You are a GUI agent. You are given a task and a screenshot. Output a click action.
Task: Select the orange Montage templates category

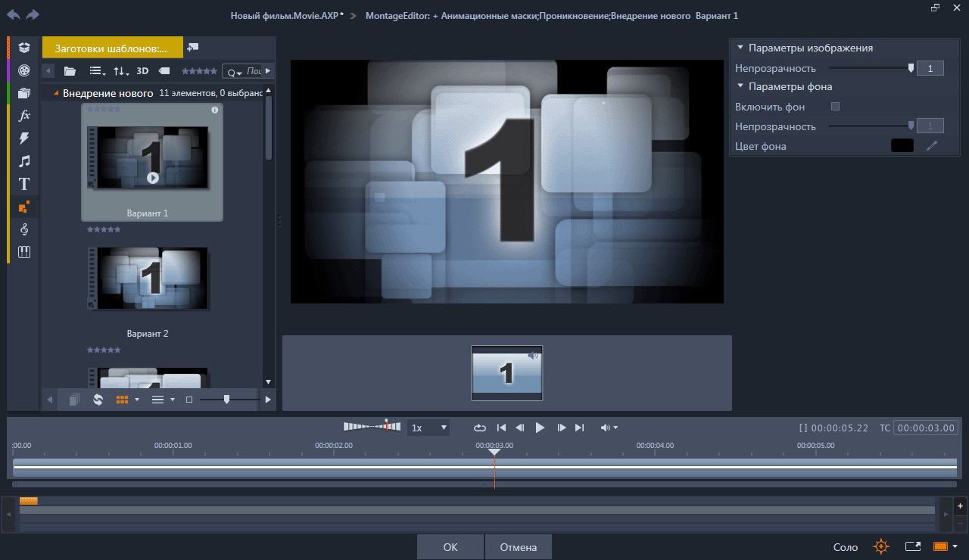pyautogui.click(x=25, y=207)
